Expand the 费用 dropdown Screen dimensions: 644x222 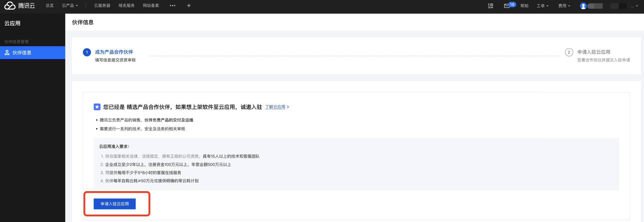point(564,6)
